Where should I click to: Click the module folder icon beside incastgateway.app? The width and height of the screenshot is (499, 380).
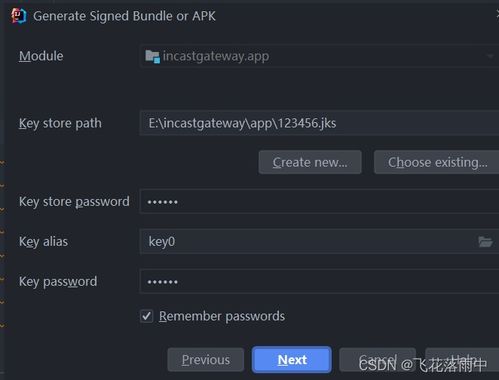click(152, 56)
